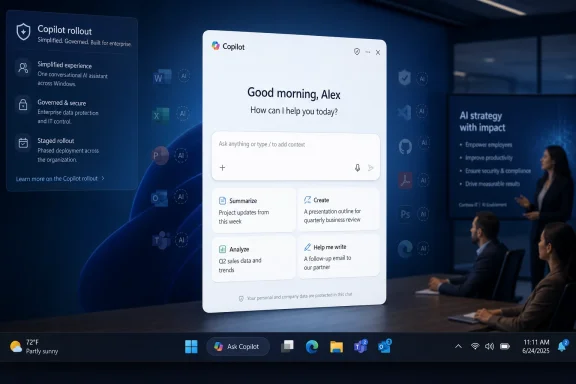Activate the microphone voice input icon
The height and width of the screenshot is (384, 576).
pos(357,168)
